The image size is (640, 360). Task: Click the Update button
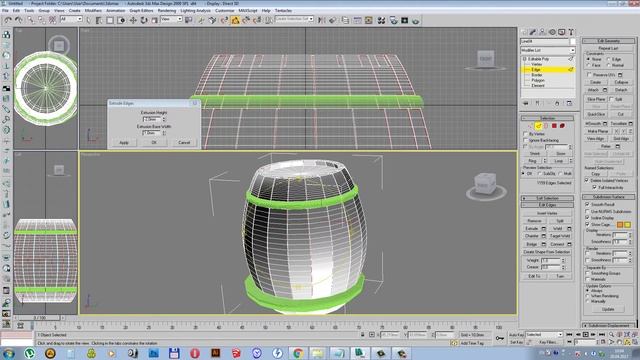point(608,309)
